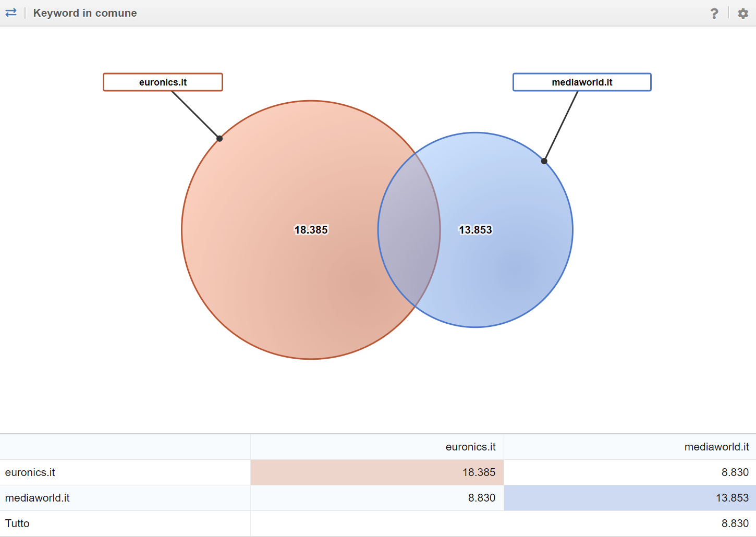Click the Tutto row label
The height and width of the screenshot is (537, 756).
17,523
